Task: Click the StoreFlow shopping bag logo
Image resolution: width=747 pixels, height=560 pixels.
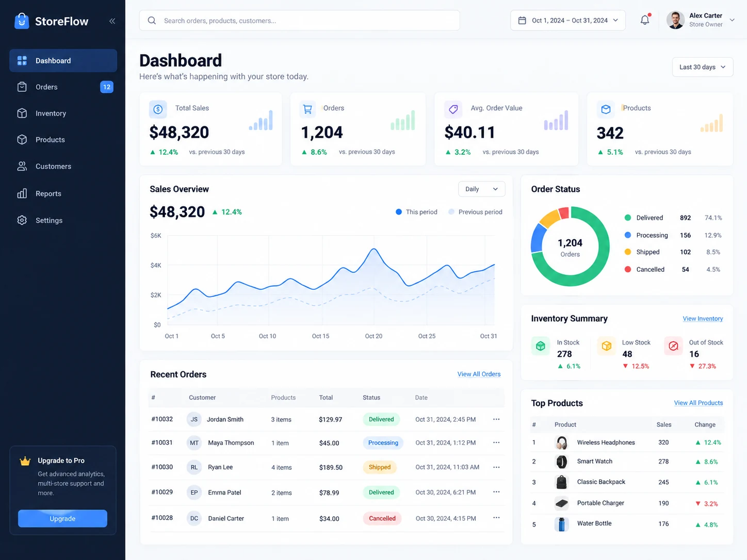Action: pos(22,21)
